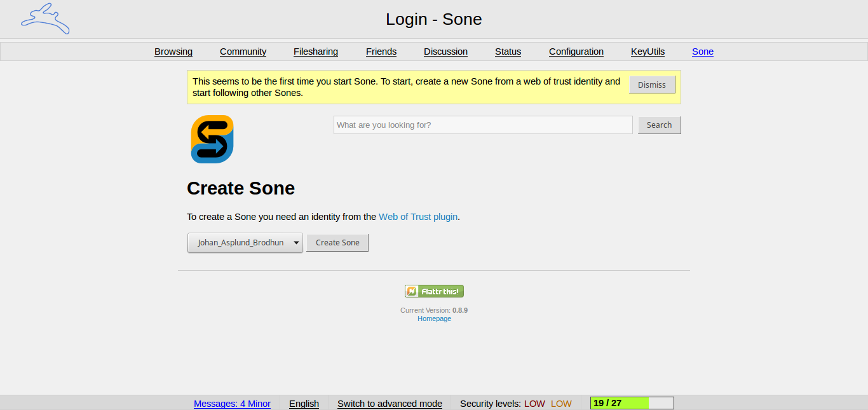The height and width of the screenshot is (410, 868).
Task: Open the Discussion menu
Action: click(x=445, y=51)
